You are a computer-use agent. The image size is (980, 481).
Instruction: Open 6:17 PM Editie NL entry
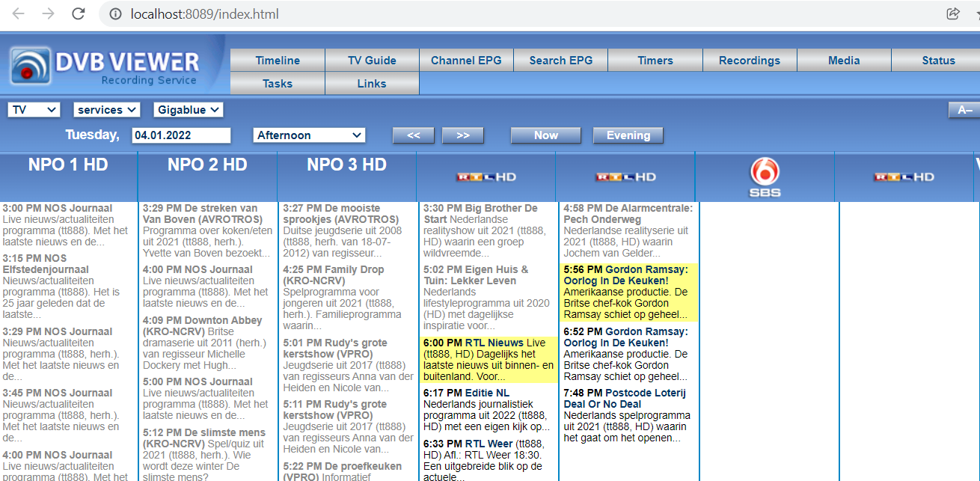point(488,410)
